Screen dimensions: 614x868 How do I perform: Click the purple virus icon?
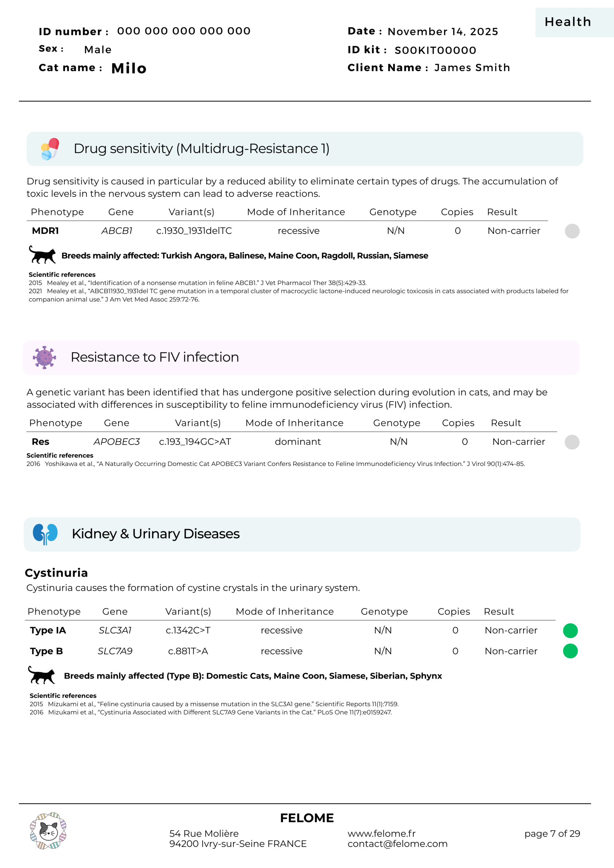click(x=44, y=357)
